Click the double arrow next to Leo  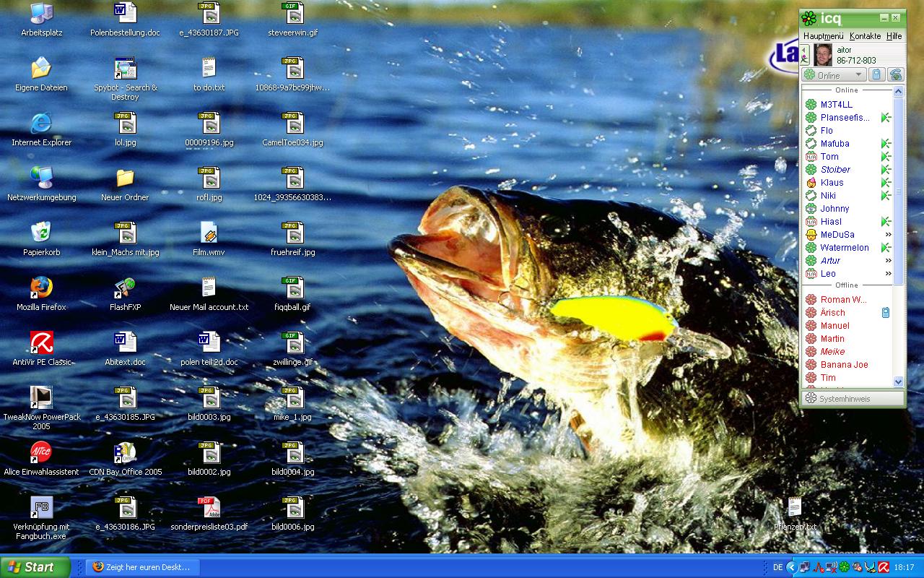[x=888, y=274]
